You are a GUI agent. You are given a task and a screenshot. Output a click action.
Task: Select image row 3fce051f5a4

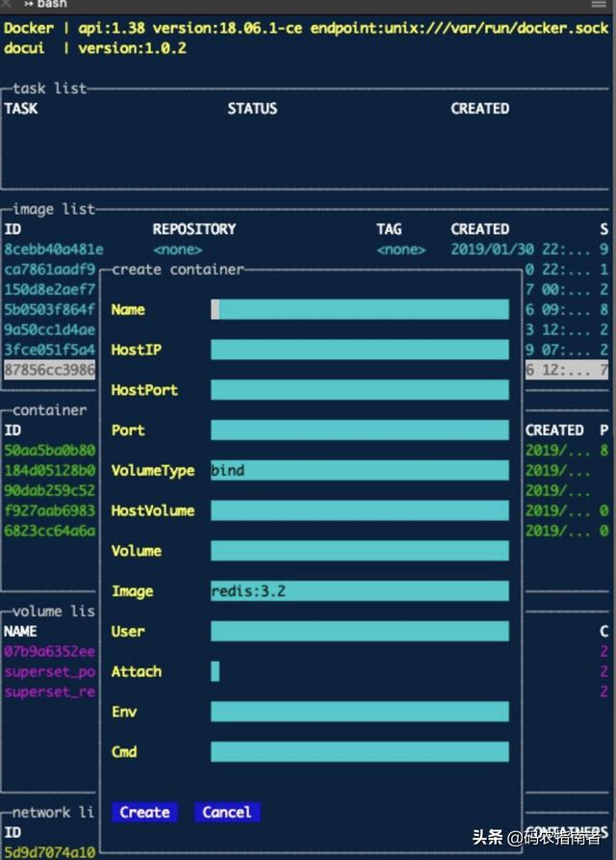point(50,350)
